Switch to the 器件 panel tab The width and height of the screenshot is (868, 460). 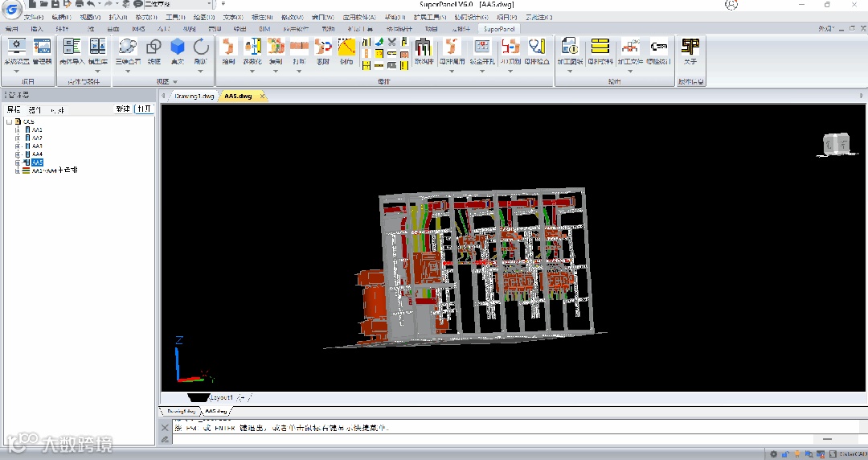[x=35, y=109]
